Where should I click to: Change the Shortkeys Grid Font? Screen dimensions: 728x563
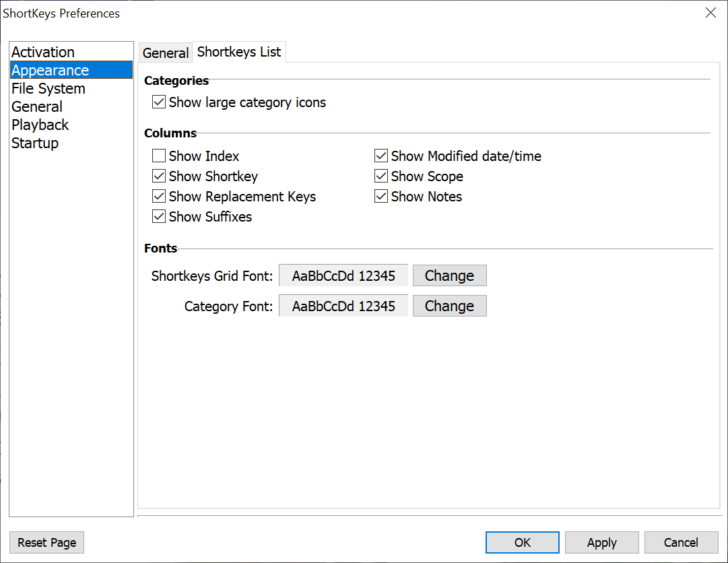click(449, 275)
